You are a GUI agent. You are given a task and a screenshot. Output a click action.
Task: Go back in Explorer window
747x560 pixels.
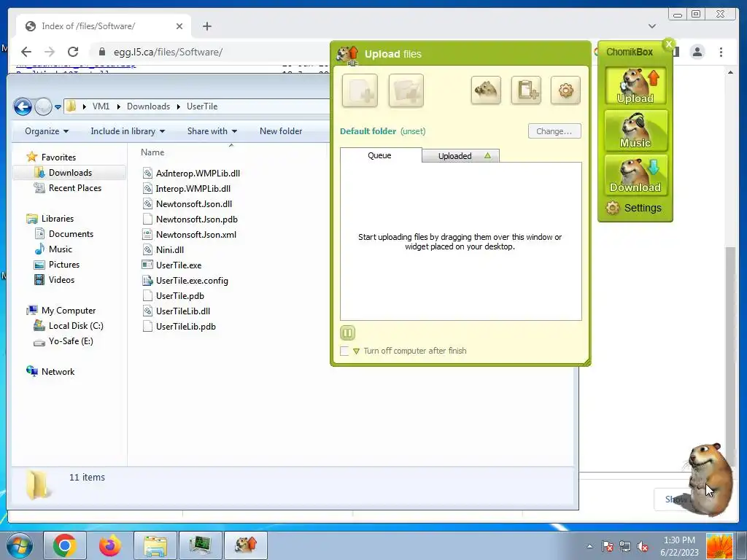coord(23,106)
